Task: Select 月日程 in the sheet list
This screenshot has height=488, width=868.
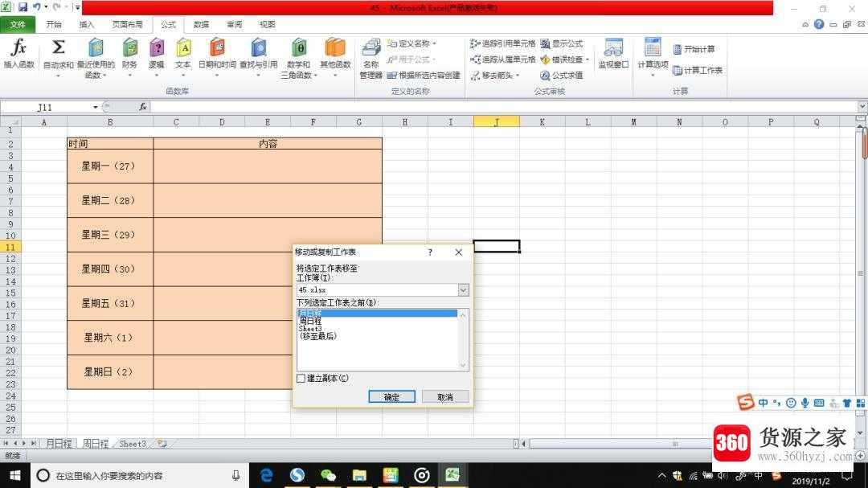Action: [x=378, y=313]
